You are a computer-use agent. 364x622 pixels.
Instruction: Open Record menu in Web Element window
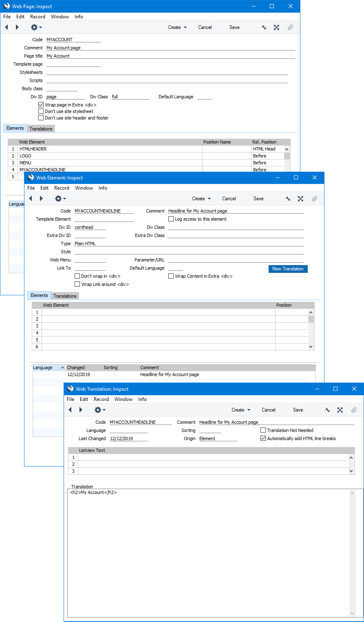point(62,188)
